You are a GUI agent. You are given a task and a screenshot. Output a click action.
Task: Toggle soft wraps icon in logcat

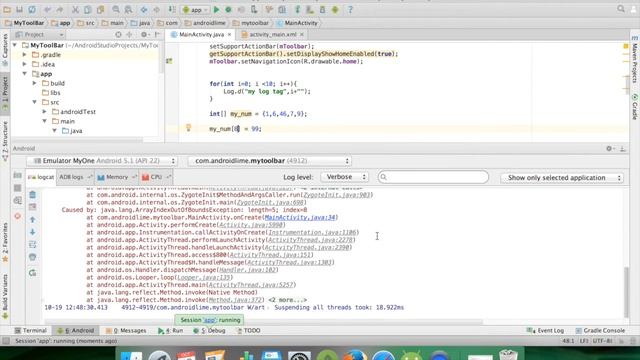(33, 244)
